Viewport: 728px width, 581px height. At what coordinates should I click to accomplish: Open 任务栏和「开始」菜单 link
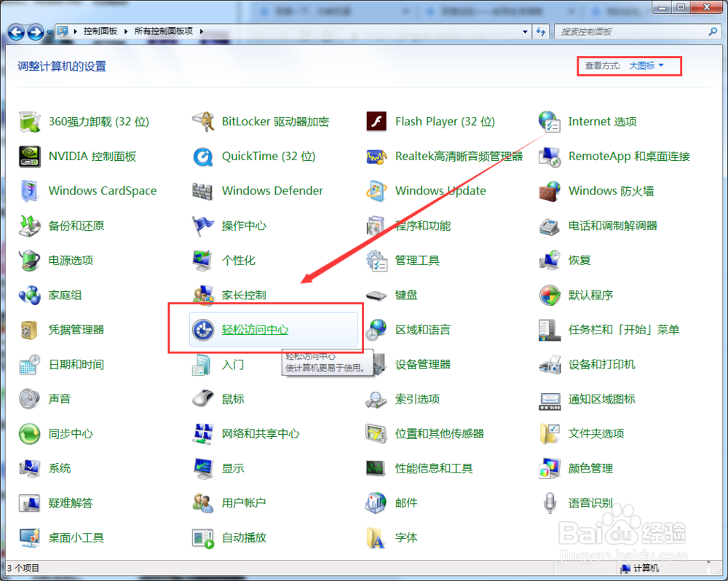[624, 330]
